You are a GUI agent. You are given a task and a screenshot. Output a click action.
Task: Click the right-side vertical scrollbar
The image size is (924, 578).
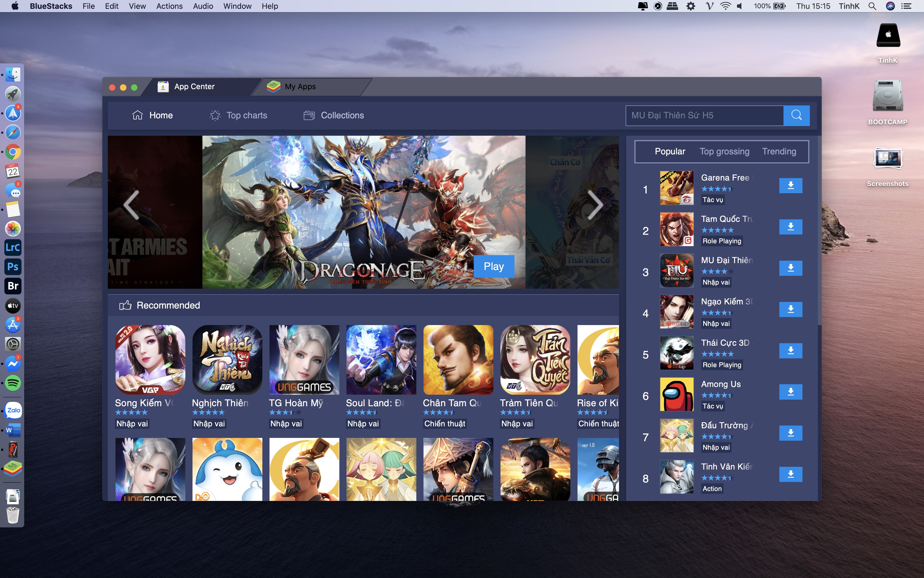point(819,231)
